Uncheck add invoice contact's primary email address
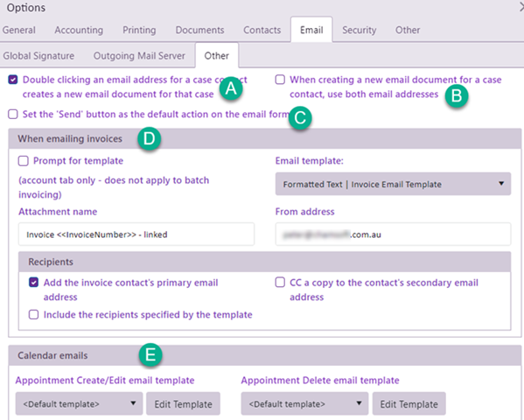Image resolution: width=524 pixels, height=420 pixels. tap(33, 283)
